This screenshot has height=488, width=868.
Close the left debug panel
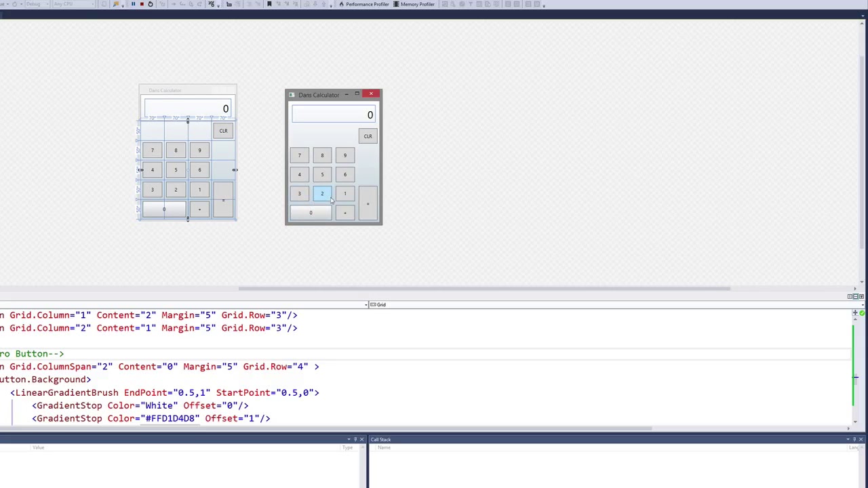click(x=361, y=440)
